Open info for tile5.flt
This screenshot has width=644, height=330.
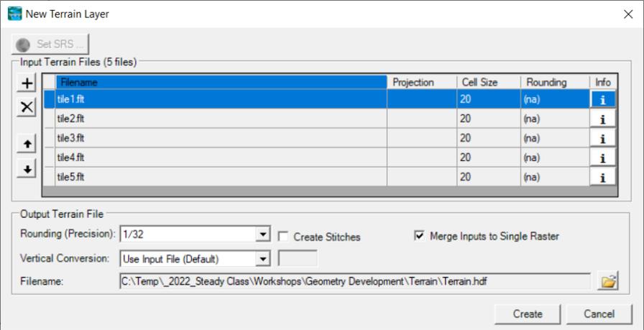click(x=603, y=177)
